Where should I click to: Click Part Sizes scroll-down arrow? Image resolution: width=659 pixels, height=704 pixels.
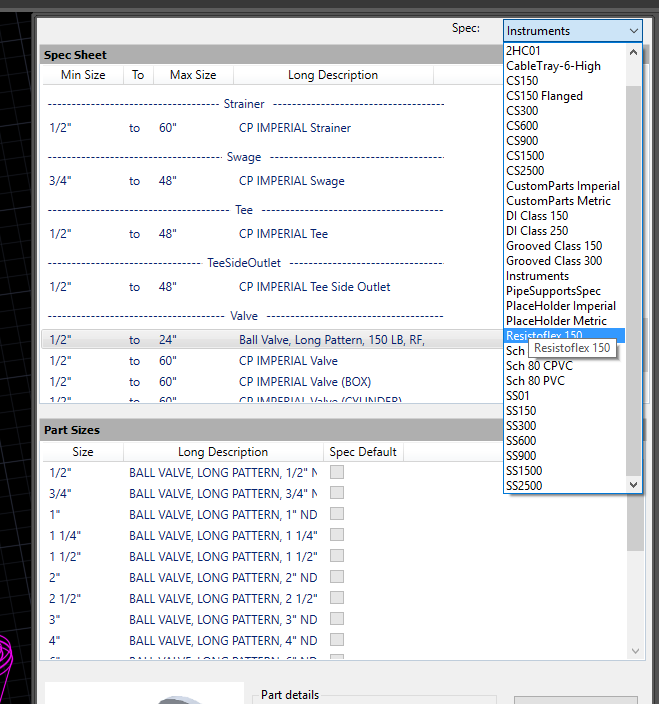click(635, 651)
